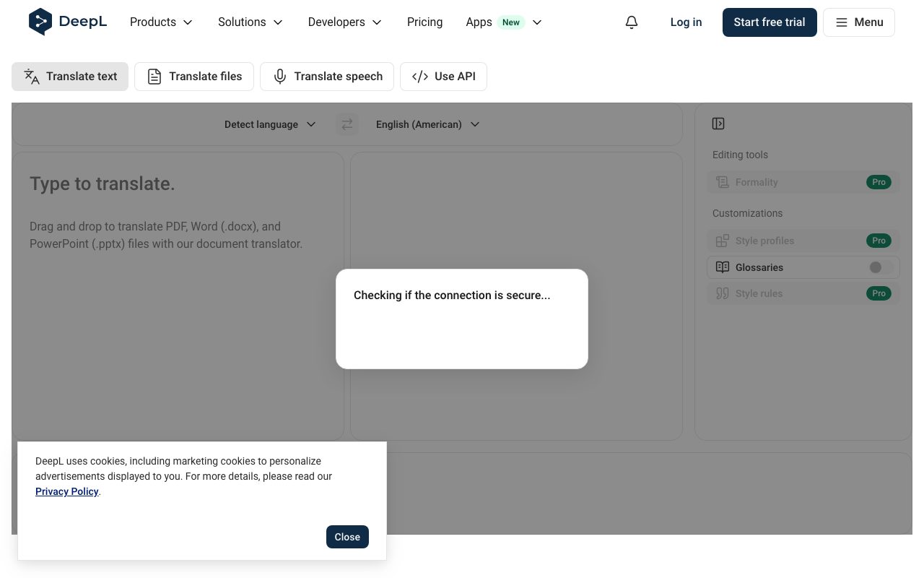924x578 pixels.
Task: Click the Formality icon
Action: coord(723,182)
